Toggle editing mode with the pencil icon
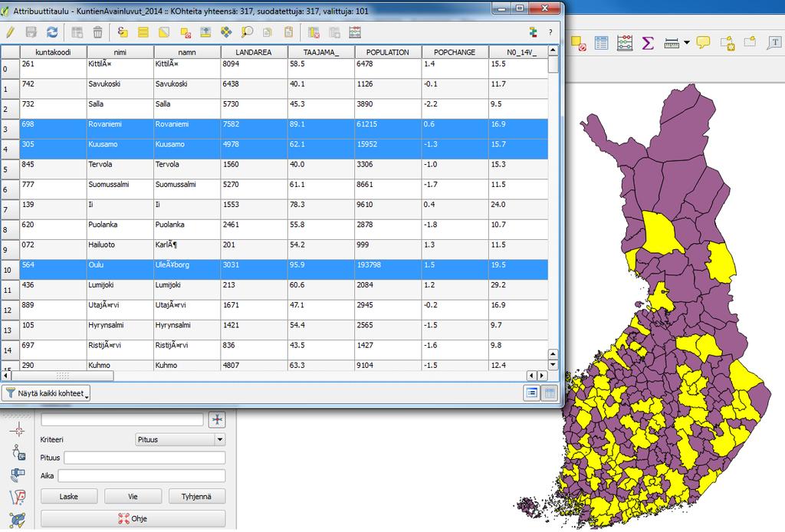This screenshot has width=785, height=532. [9, 32]
